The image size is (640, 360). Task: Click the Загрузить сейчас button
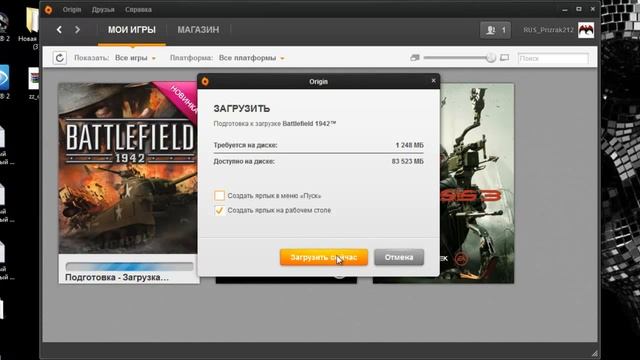point(324,258)
